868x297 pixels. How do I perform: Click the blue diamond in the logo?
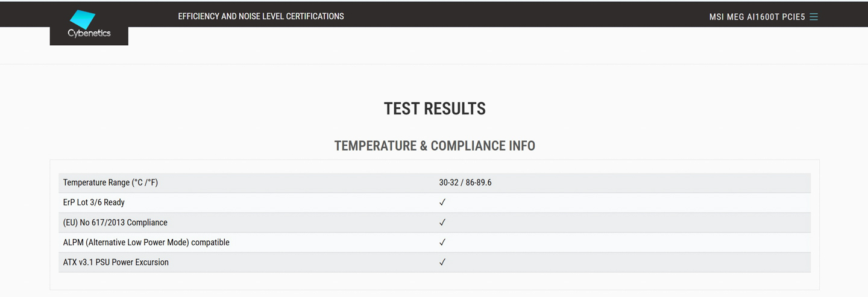[83, 19]
